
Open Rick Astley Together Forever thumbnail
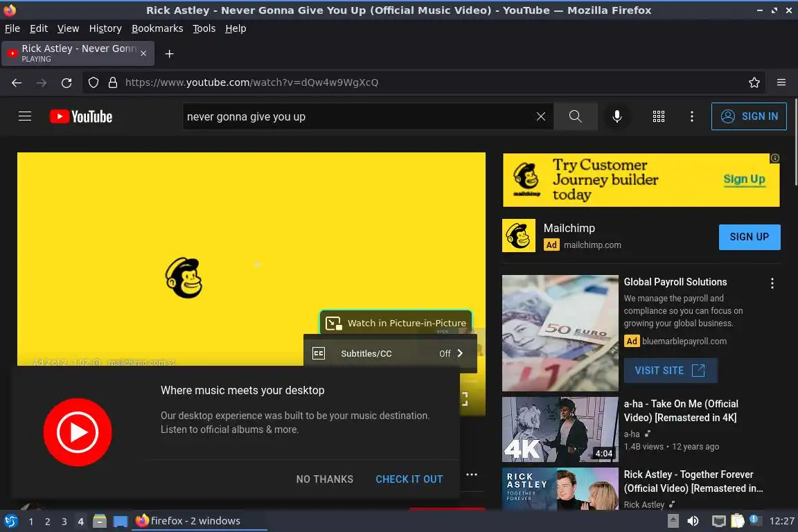(x=560, y=489)
